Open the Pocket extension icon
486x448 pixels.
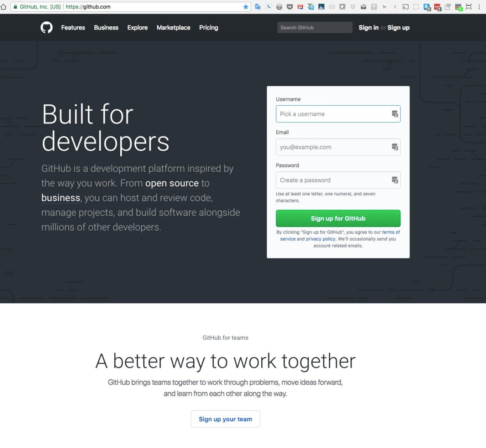(x=290, y=7)
